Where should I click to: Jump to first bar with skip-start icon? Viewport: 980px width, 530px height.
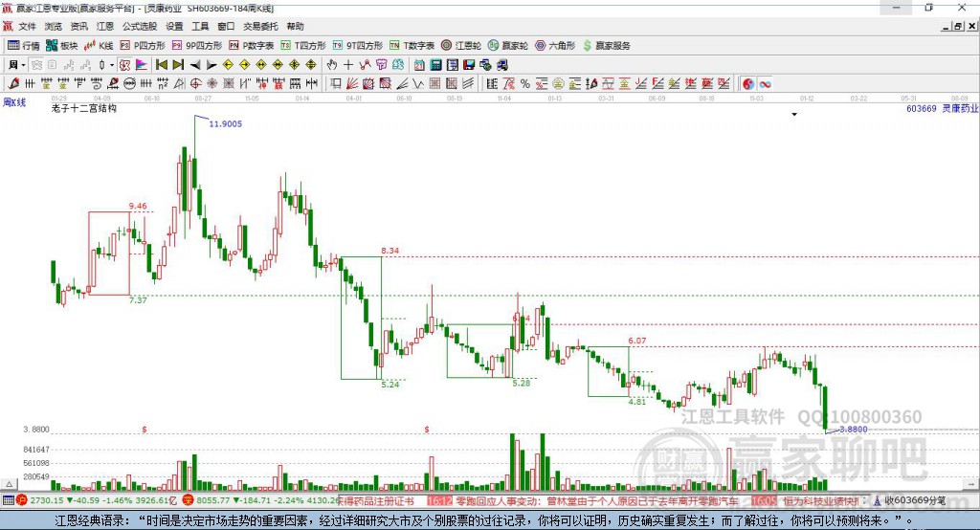coord(161,65)
